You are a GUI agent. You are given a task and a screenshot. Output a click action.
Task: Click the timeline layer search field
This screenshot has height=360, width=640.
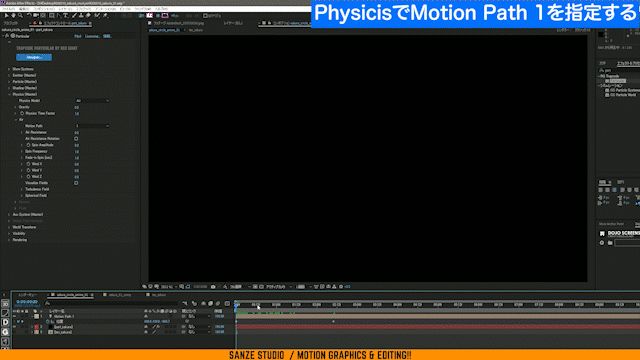112,304
